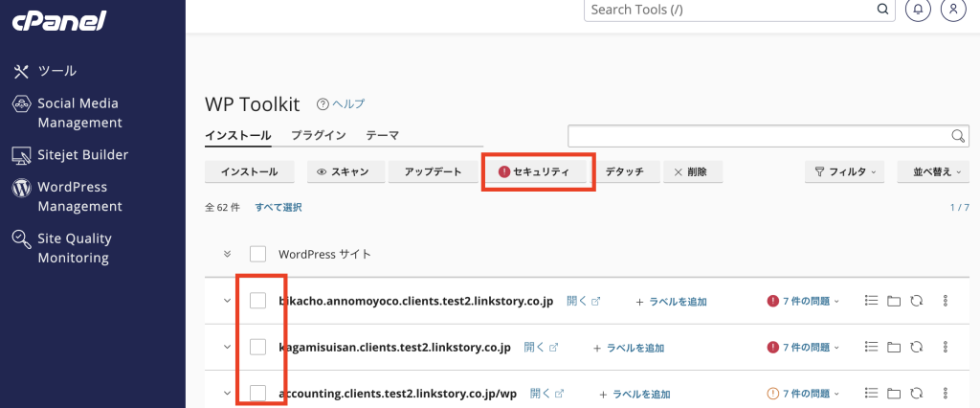Open the 並べ替え sort dropdown
980x408 pixels.
933,171
